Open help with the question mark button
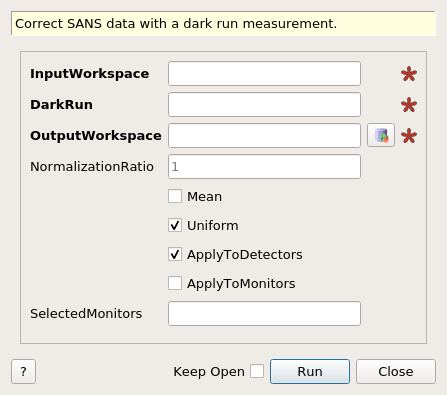The height and width of the screenshot is (395, 447). click(23, 371)
